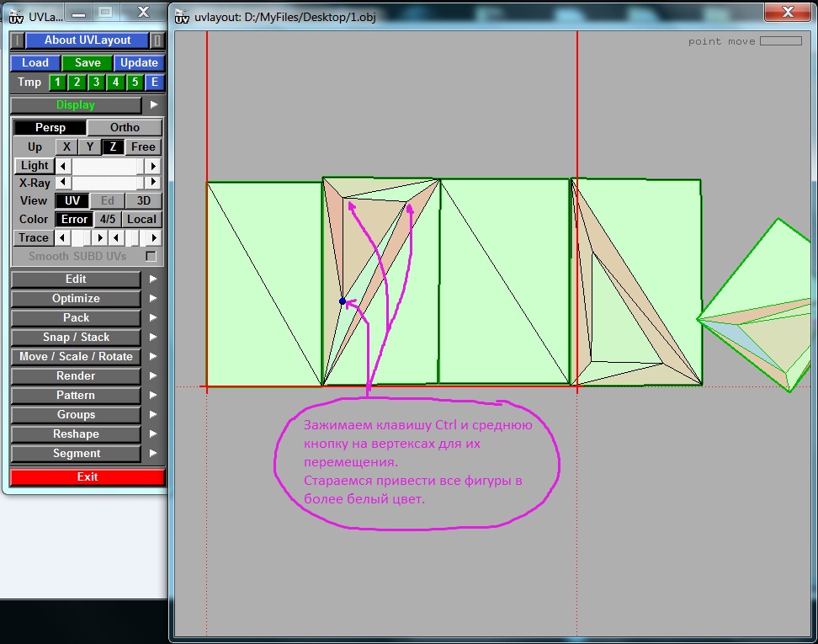Enable the Smooth SUBD UVs checkbox
The image size is (818, 644).
coord(151,256)
